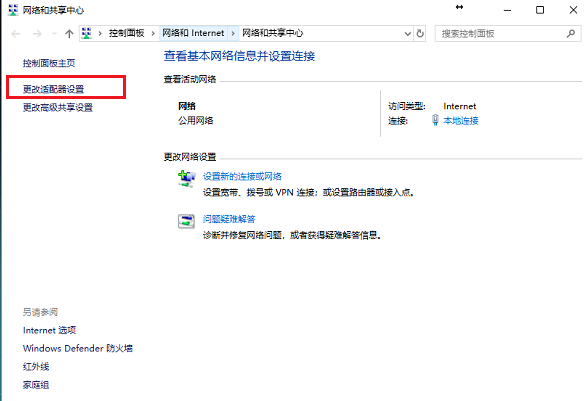The height and width of the screenshot is (401, 585).
Task: Refresh the address bar view
Action: pyautogui.click(x=420, y=34)
